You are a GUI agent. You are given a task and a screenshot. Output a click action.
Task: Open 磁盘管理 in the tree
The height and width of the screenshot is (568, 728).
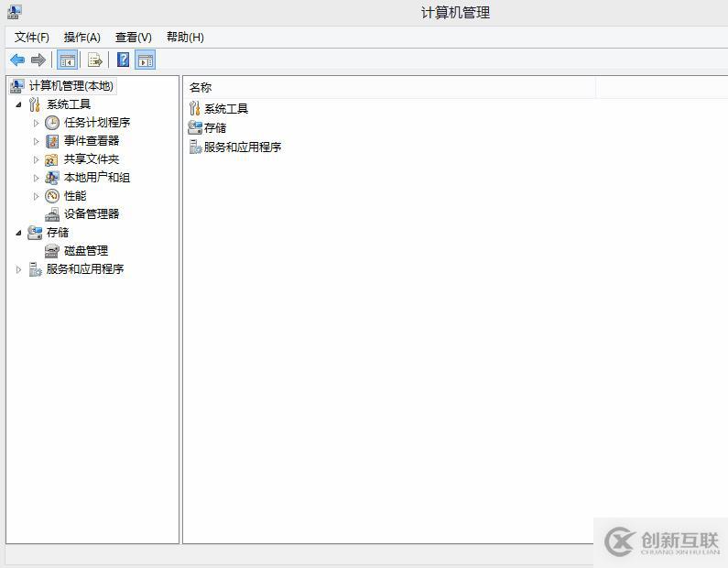click(86, 251)
